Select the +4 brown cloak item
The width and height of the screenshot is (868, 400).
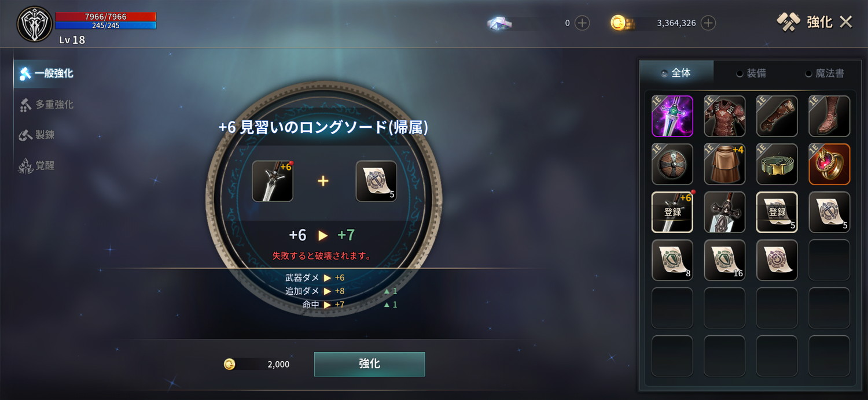(724, 164)
